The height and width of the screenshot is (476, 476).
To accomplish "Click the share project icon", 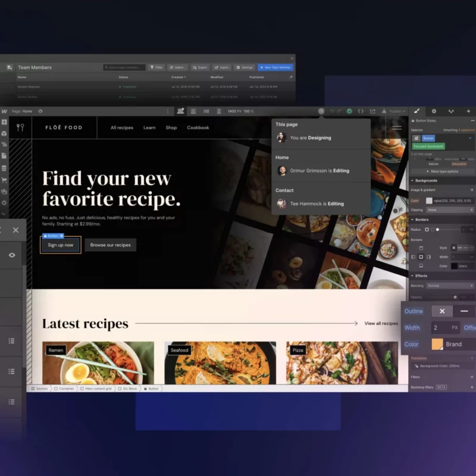I will tap(372, 111).
